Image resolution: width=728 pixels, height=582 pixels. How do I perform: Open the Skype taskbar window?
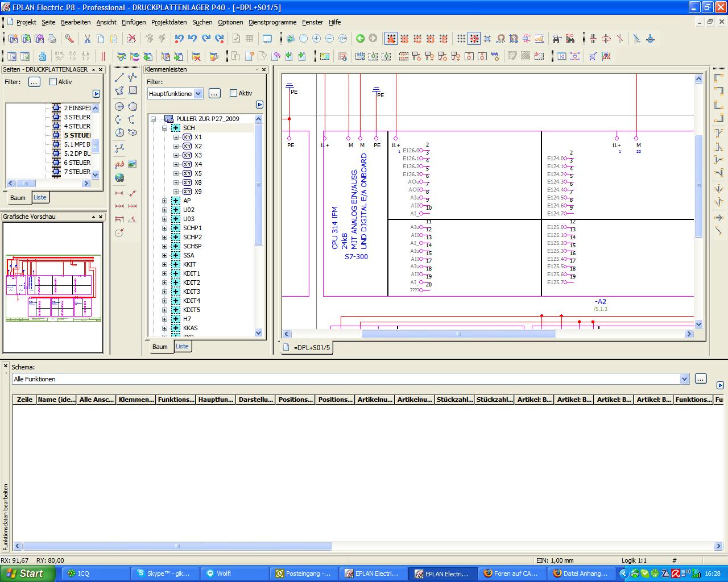pyautogui.click(x=165, y=573)
